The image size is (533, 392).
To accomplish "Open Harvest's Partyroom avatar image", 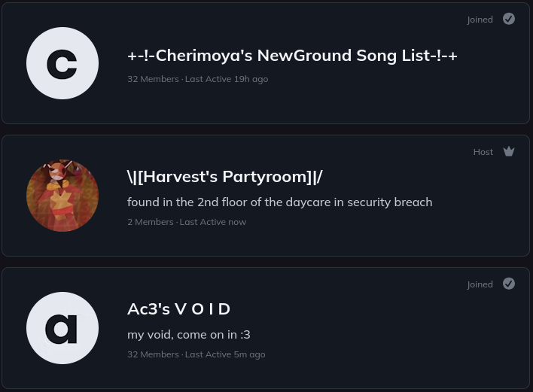I will 62,196.
